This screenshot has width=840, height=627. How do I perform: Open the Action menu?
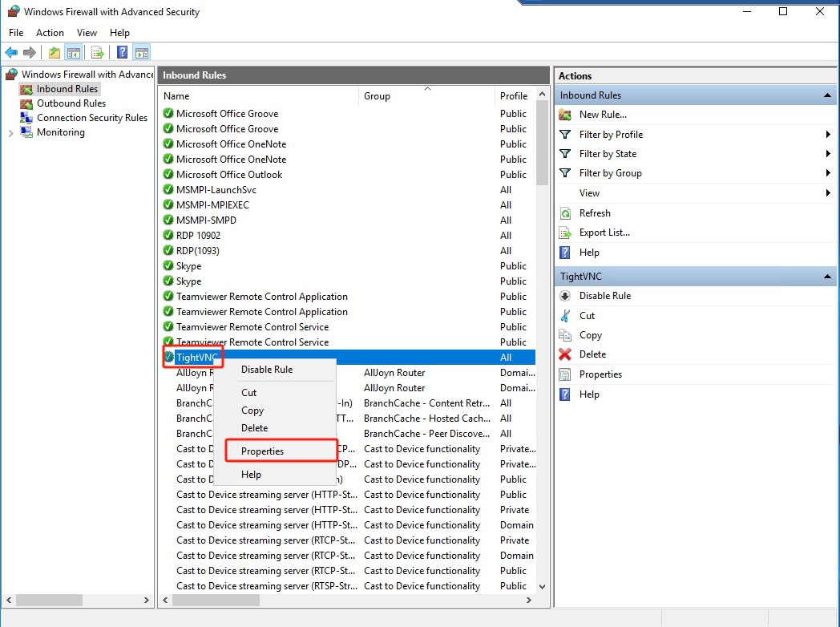[x=50, y=33]
